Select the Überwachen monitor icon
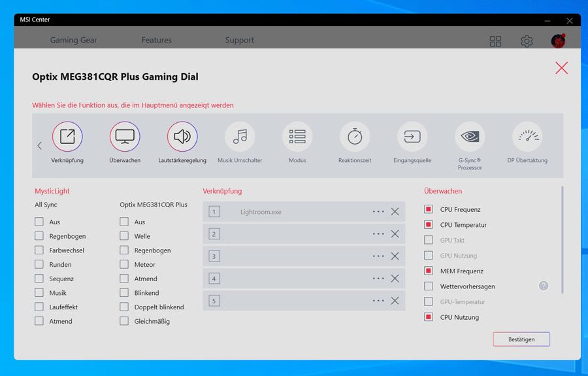This screenshot has height=376, width=588. pos(125,137)
